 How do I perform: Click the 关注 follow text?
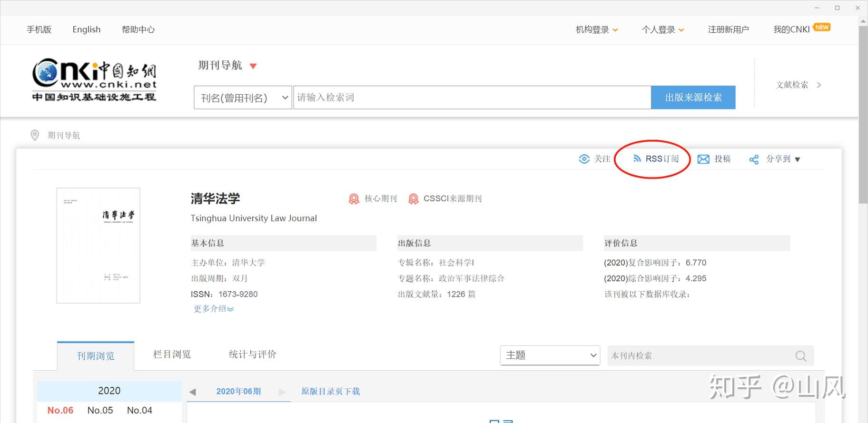click(x=602, y=159)
